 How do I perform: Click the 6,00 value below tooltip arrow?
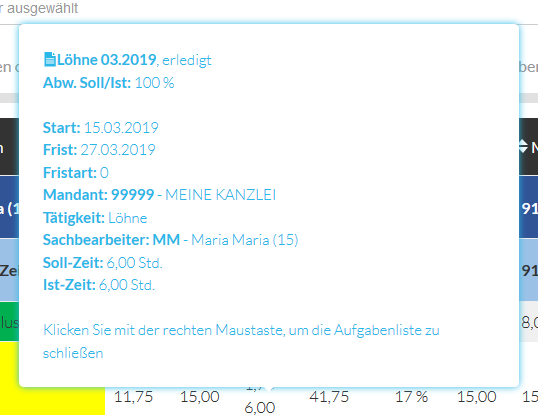tap(260, 408)
